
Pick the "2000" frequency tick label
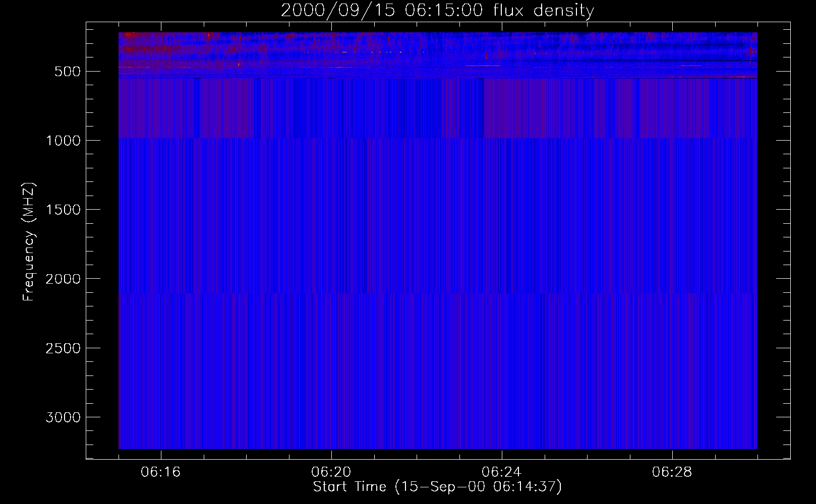click(63, 279)
